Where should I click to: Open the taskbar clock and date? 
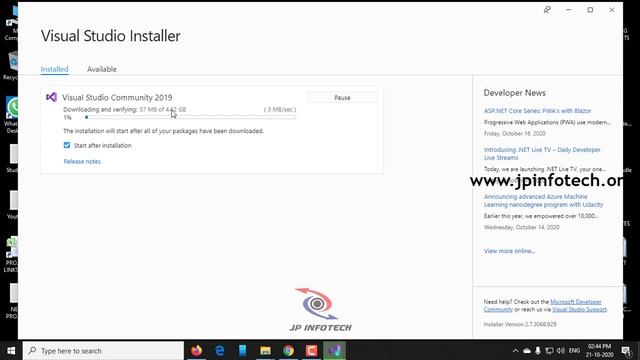599,351
